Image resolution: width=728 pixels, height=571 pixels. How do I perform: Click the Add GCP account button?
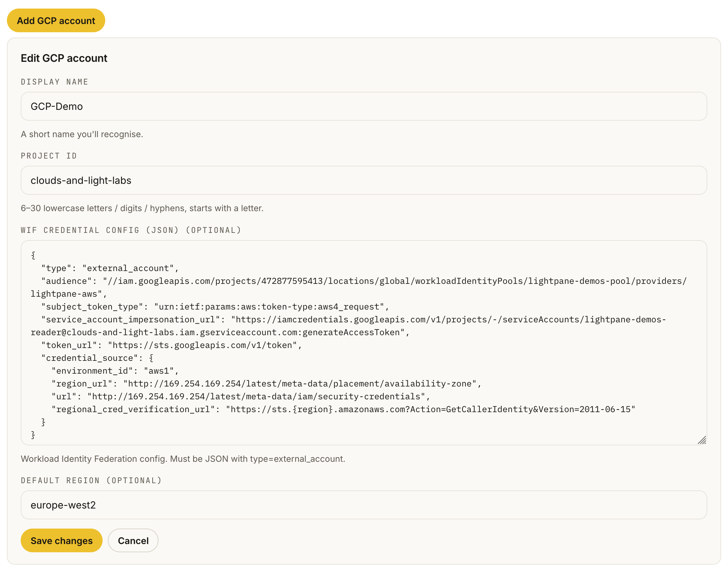click(56, 20)
